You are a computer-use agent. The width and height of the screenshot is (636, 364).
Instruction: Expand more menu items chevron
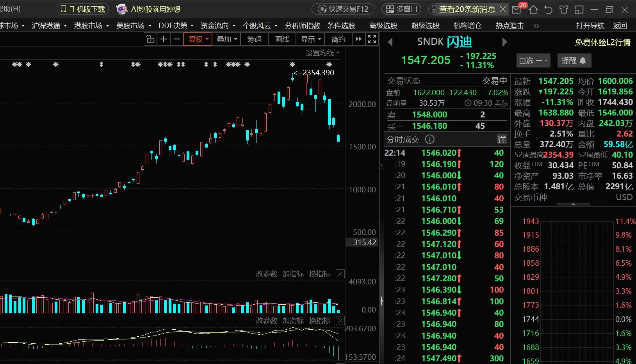(x=536, y=25)
